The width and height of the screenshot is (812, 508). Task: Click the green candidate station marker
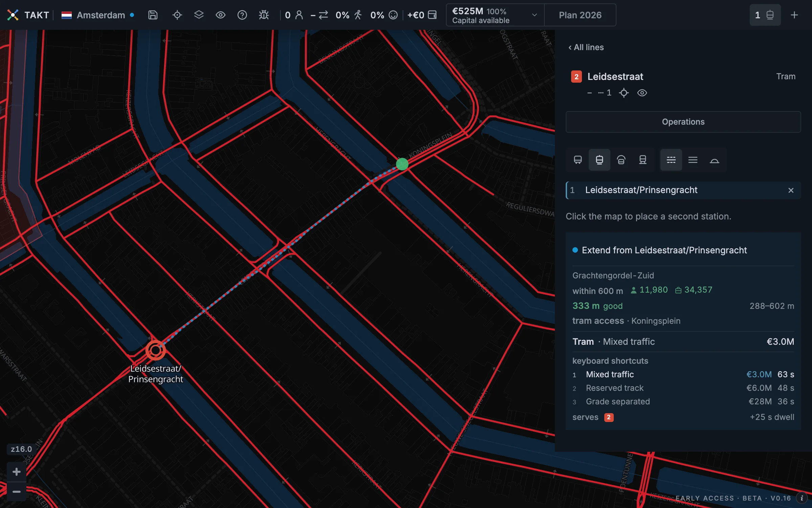(402, 164)
